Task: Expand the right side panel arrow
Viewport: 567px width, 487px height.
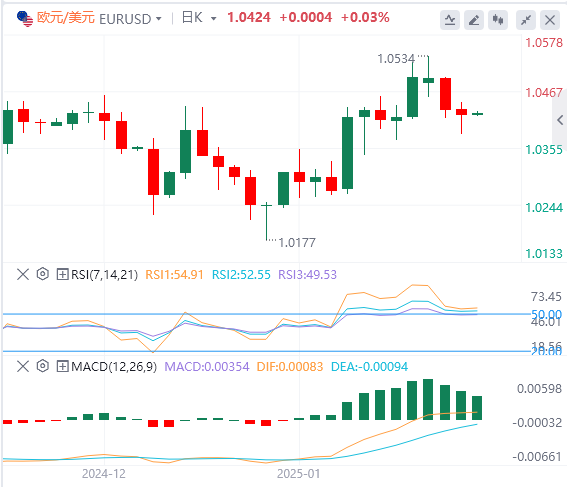Action: [560, 120]
